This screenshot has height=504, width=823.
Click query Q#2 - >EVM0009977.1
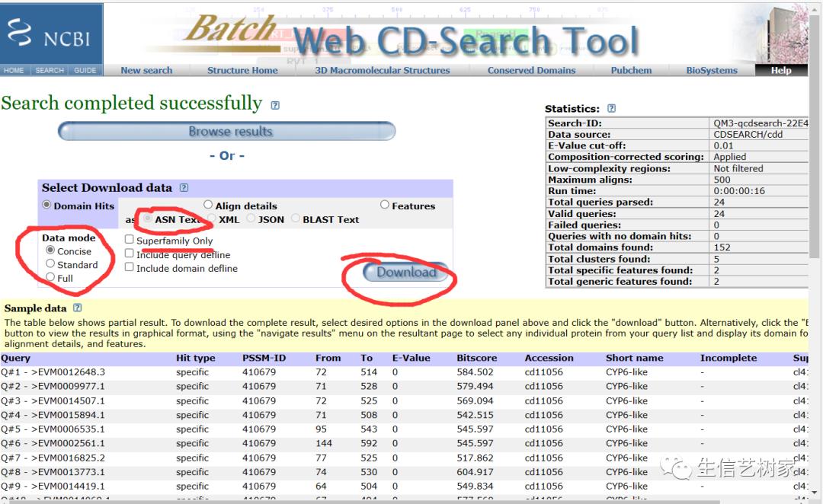53,386
